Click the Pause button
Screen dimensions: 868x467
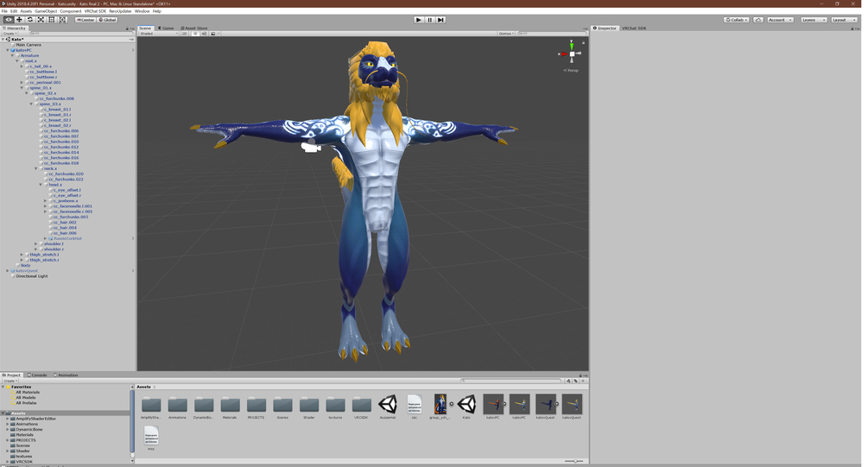[429, 20]
